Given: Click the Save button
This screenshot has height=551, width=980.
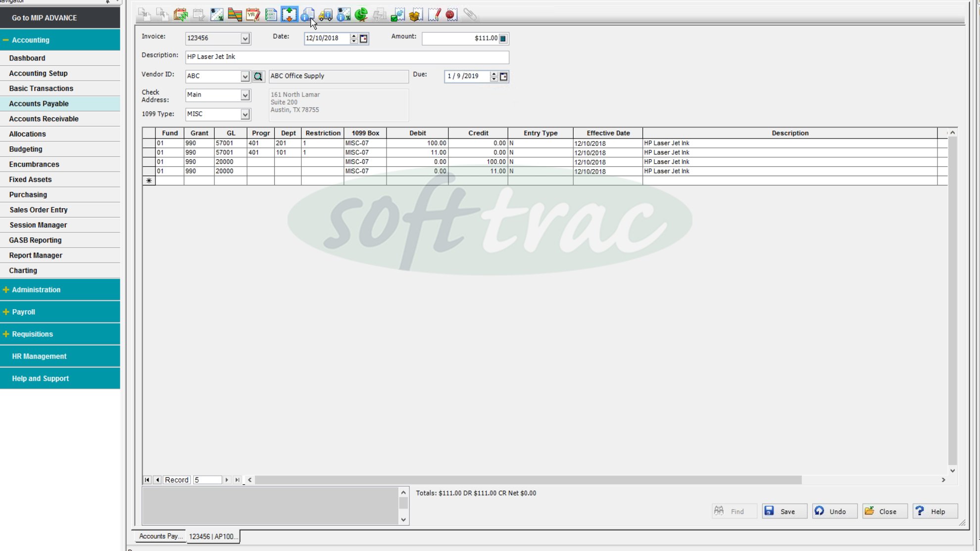Looking at the screenshot, I should point(784,511).
